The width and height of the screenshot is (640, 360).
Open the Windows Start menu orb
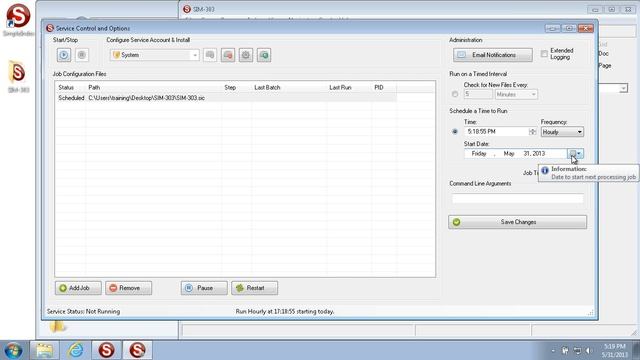click(14, 350)
